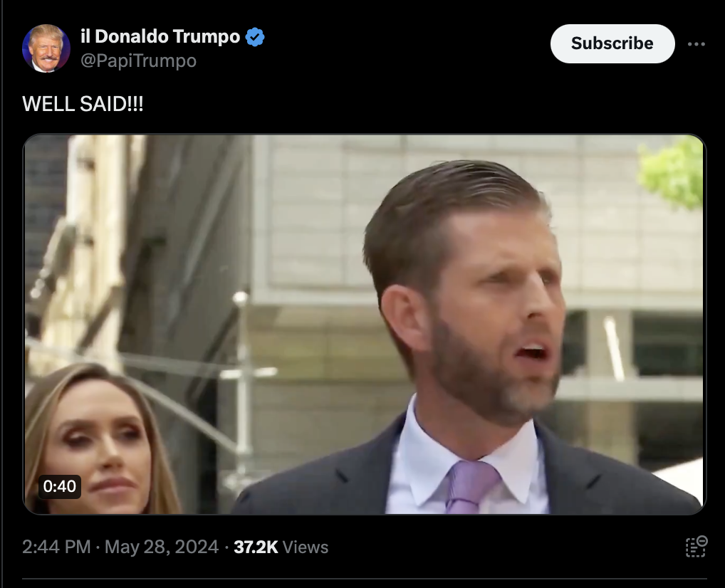Click the il Donaldo Trumpo display name
The image size is (725, 588).
pos(160,36)
